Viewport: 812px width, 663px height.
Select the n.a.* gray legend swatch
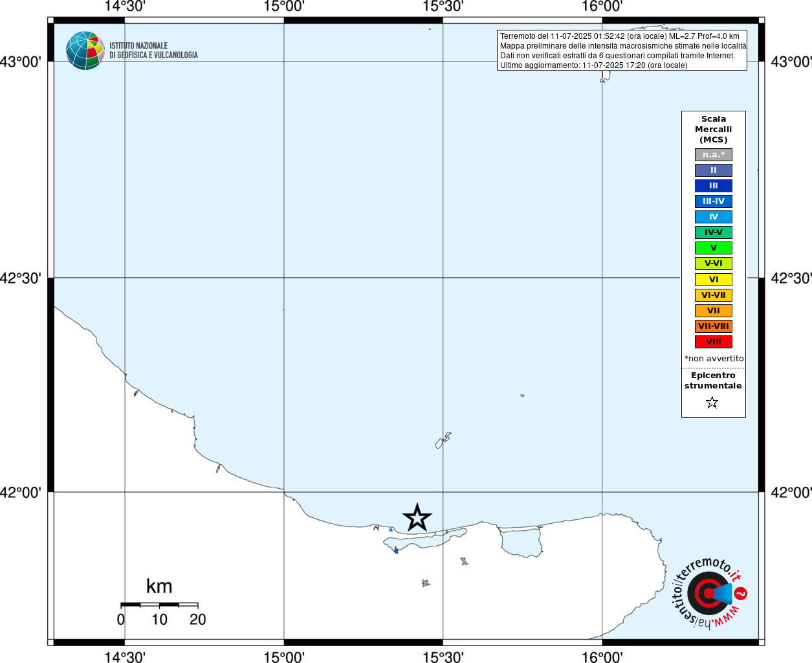tap(714, 155)
